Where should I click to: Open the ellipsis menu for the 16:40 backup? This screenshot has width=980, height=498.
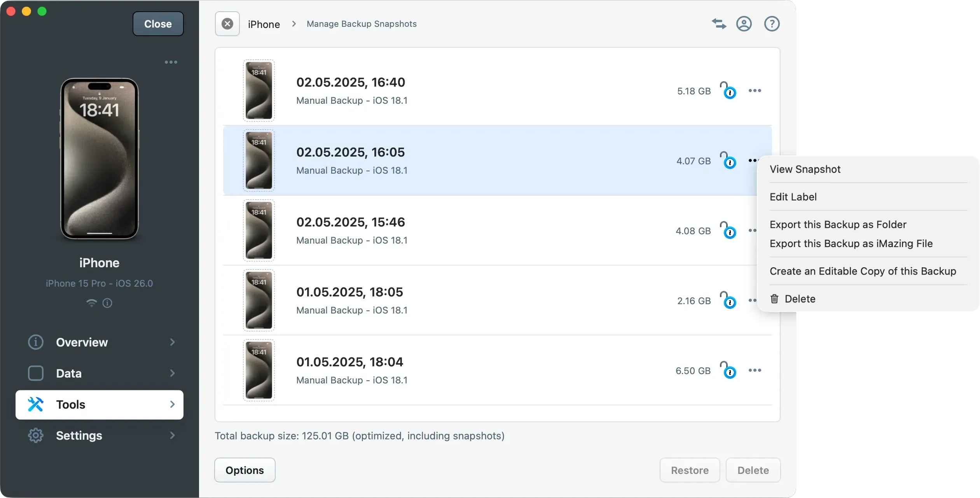coord(755,91)
